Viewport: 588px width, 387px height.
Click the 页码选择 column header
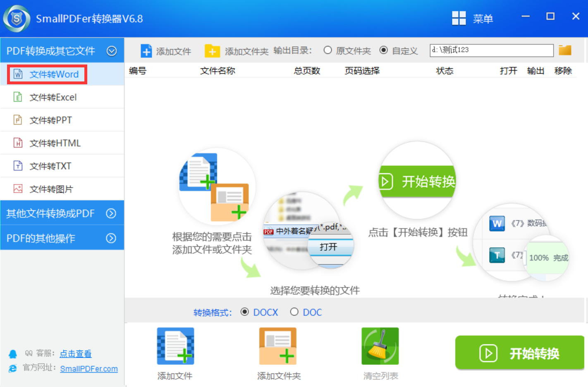[x=362, y=71]
